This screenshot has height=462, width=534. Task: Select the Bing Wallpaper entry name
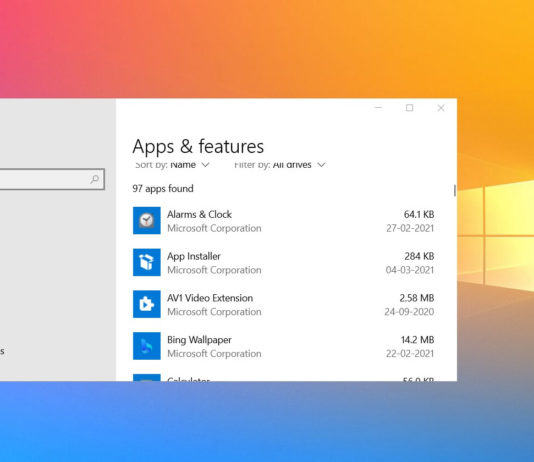click(x=199, y=340)
